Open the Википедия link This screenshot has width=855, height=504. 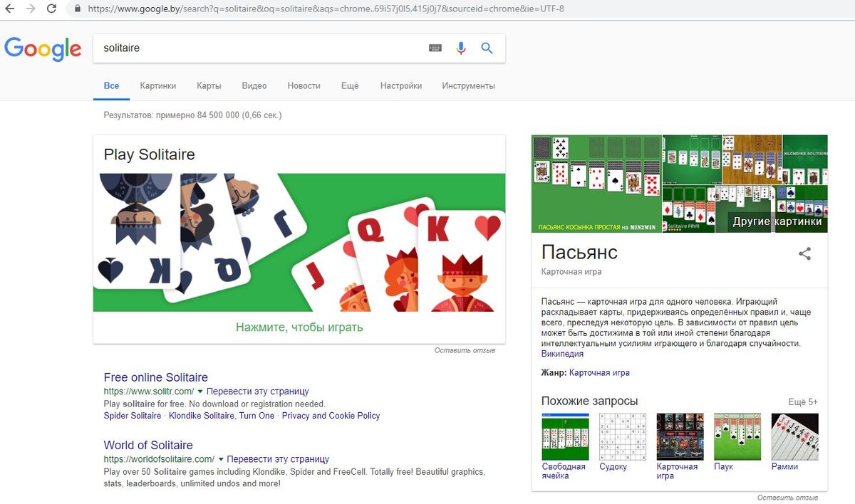pos(562,354)
